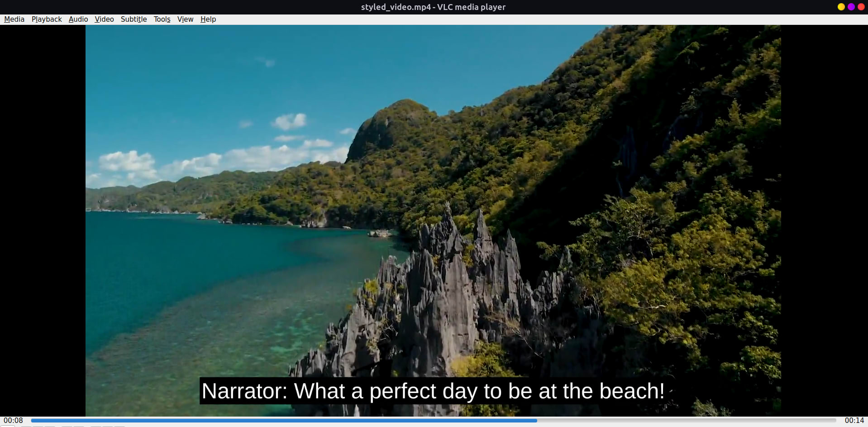Open the Audio menu
The width and height of the screenshot is (868, 427).
tap(78, 19)
